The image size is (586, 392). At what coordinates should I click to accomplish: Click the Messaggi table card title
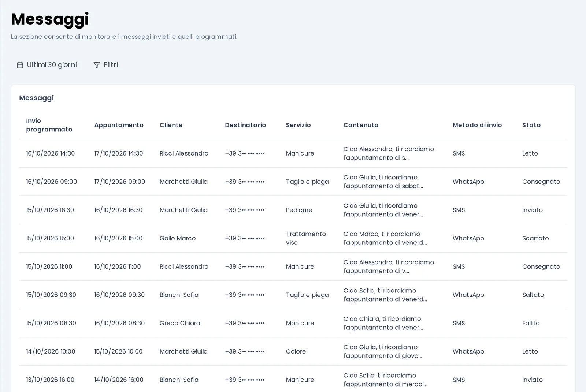tap(36, 98)
